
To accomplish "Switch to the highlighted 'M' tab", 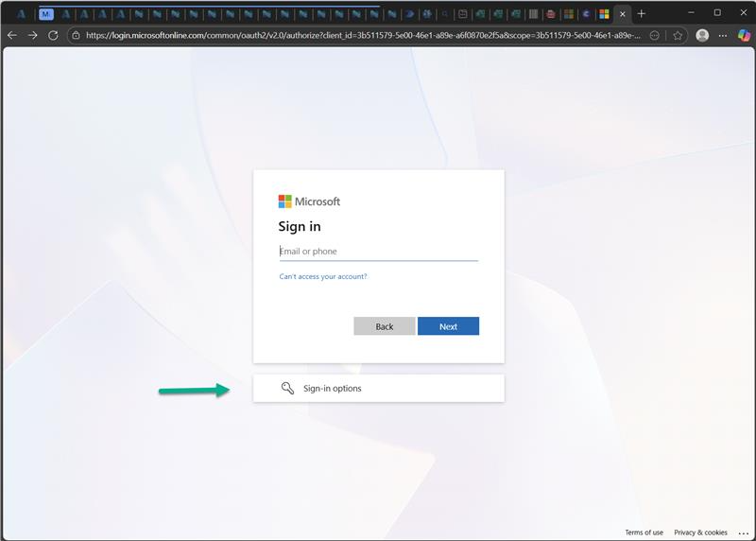I will pos(46,14).
